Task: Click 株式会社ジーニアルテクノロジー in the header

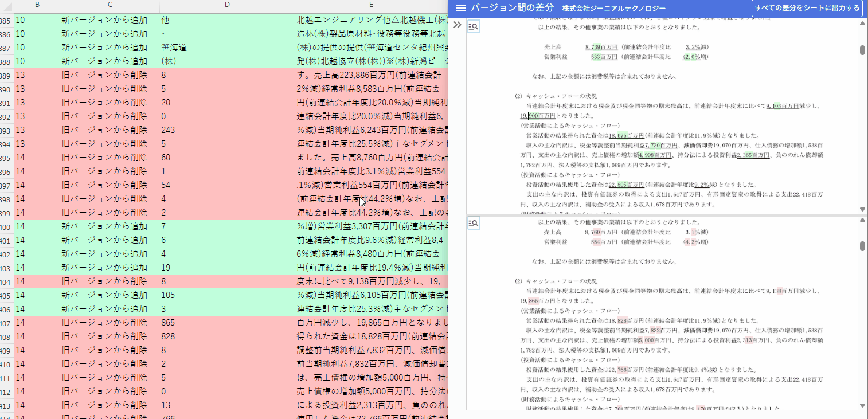Action: (614, 9)
